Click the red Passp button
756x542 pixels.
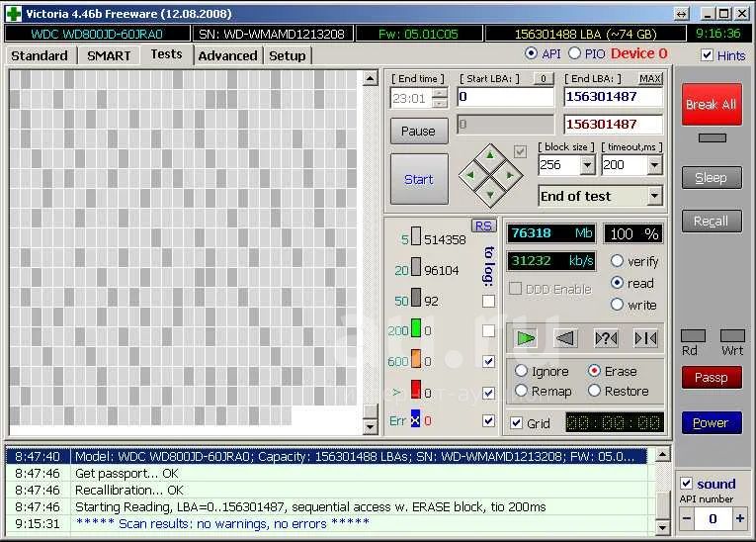point(712,377)
